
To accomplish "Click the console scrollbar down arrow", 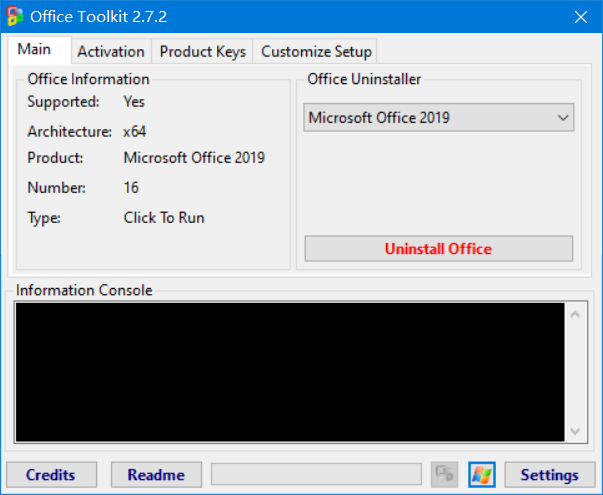I will coord(575,430).
